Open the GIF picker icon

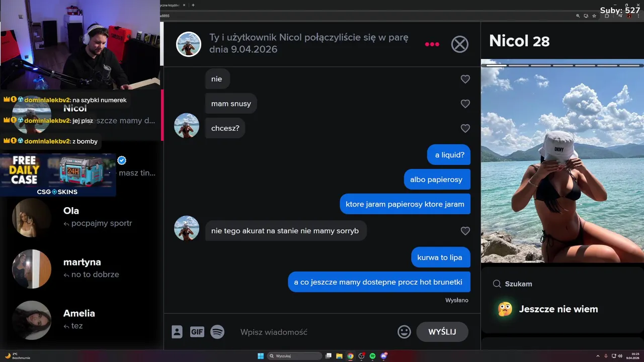[197, 332]
